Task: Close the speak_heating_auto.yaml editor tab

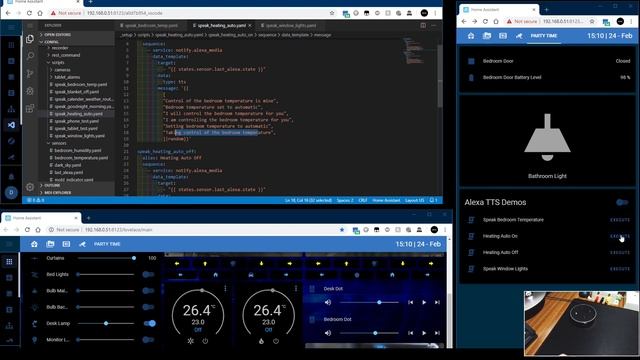Action: pyautogui.click(x=250, y=25)
